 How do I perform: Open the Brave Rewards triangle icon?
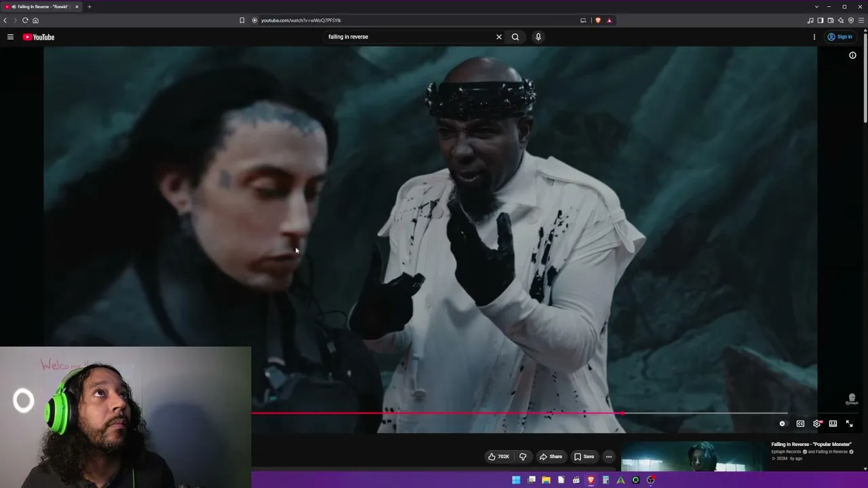click(609, 20)
